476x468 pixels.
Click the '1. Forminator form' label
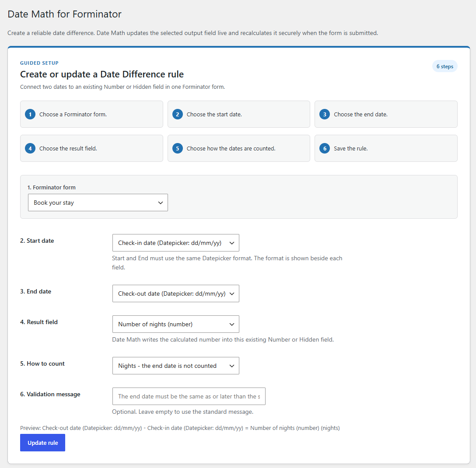pos(52,187)
